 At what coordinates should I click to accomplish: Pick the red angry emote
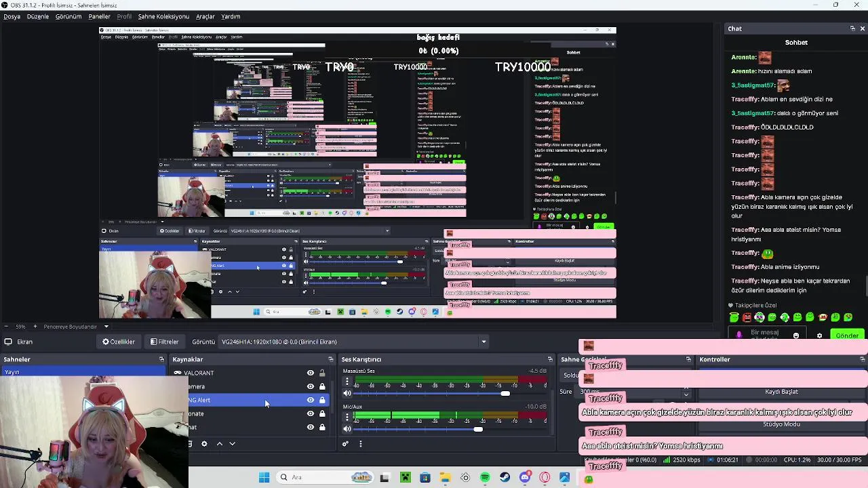pyautogui.click(x=747, y=317)
